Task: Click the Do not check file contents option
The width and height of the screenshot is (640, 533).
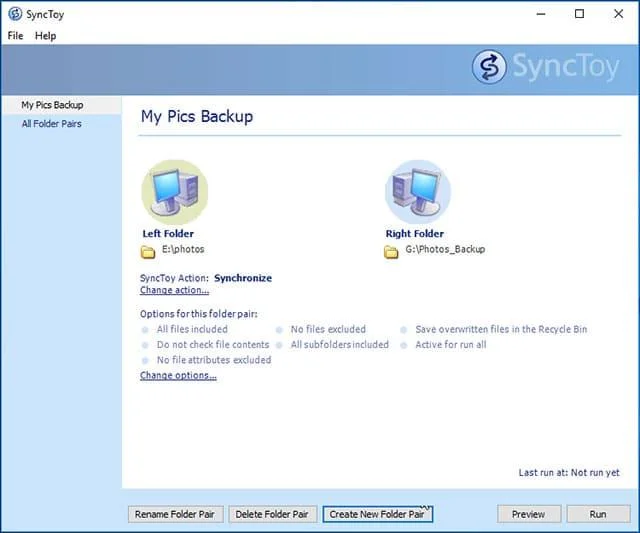Action: click(213, 344)
